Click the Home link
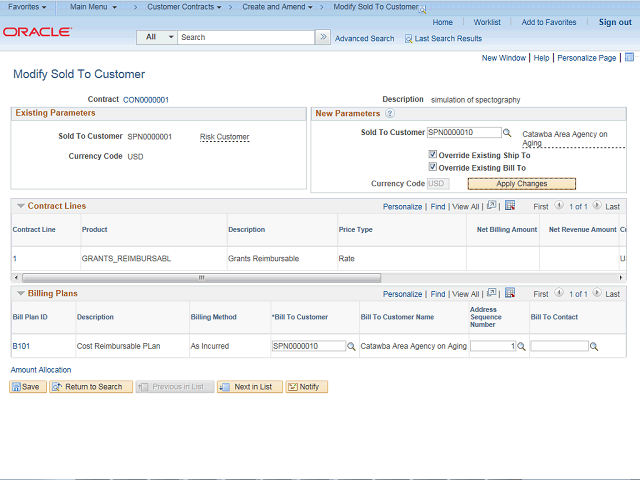Image resolution: width=640 pixels, height=480 pixels. (x=442, y=22)
